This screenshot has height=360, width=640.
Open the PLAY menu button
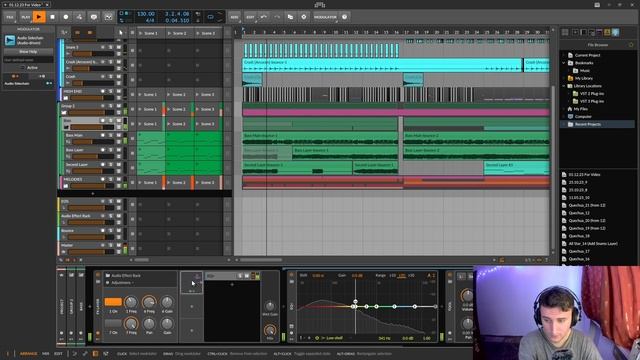pos(26,17)
